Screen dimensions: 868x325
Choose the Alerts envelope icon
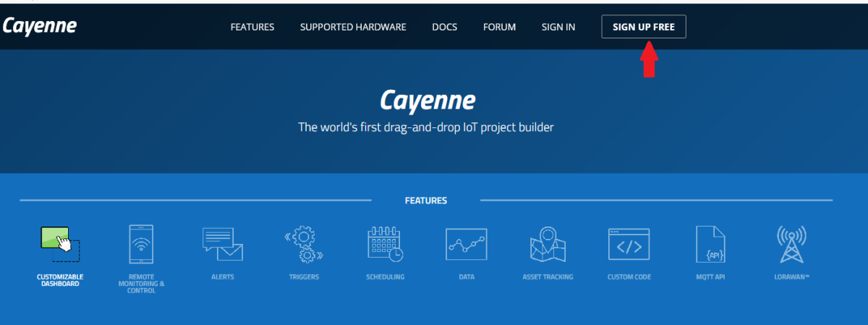223,245
